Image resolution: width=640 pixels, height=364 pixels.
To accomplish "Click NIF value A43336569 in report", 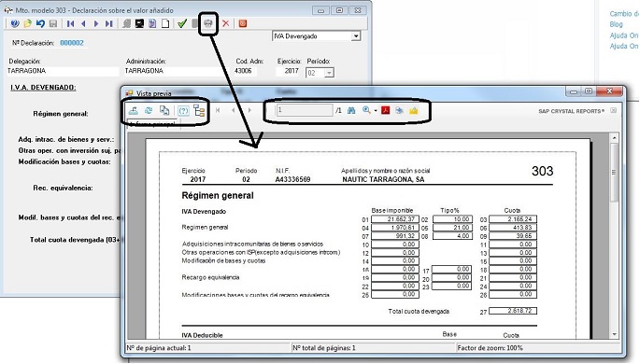I will tap(292, 179).
